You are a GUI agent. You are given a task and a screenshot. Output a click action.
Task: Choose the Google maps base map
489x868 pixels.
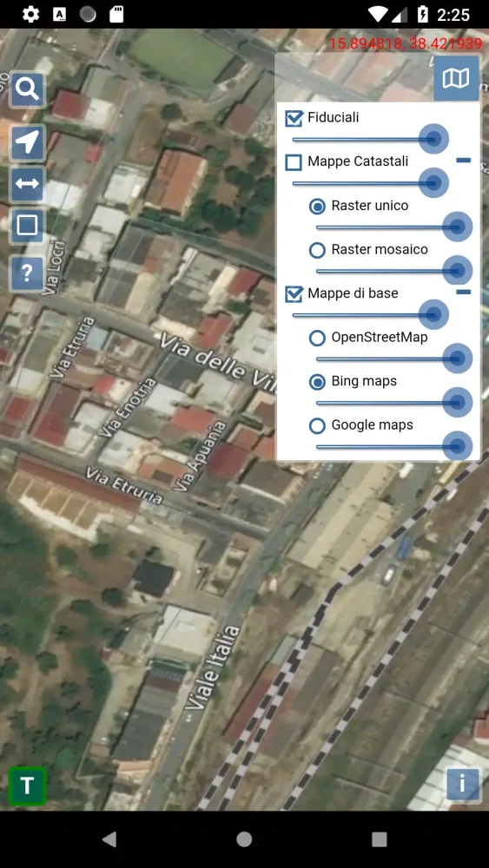(x=317, y=425)
